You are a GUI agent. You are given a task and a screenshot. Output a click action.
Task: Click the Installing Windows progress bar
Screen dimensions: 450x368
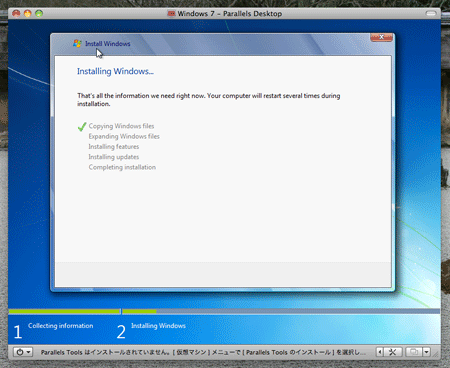[281, 312]
